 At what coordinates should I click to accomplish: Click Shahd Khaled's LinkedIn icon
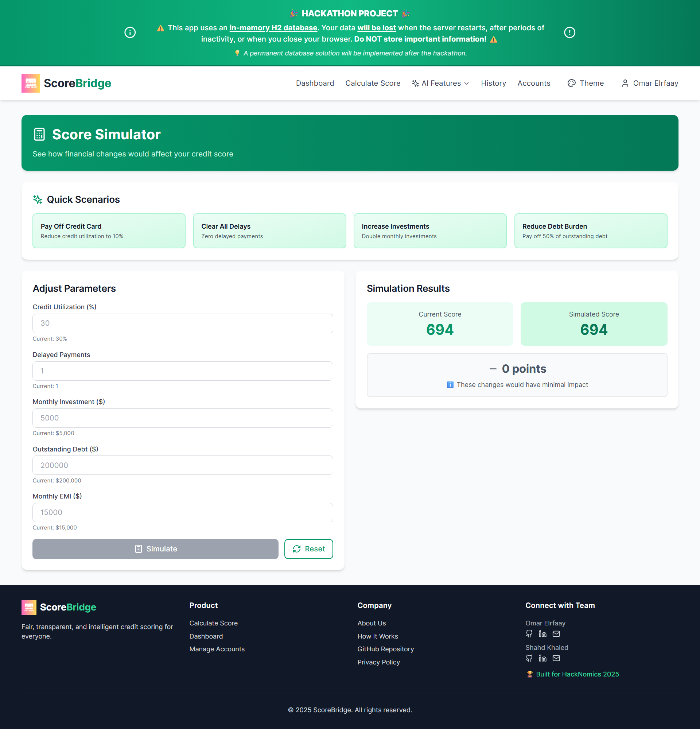click(x=542, y=658)
